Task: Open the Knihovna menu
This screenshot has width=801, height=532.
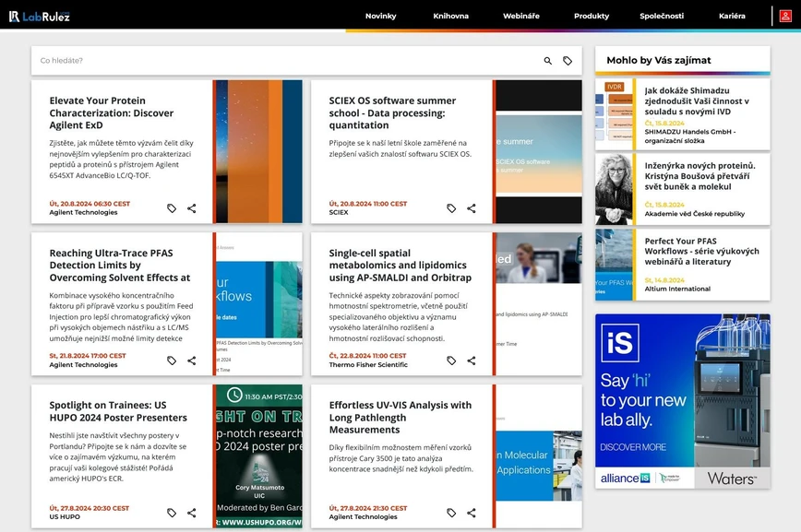Action: click(450, 16)
